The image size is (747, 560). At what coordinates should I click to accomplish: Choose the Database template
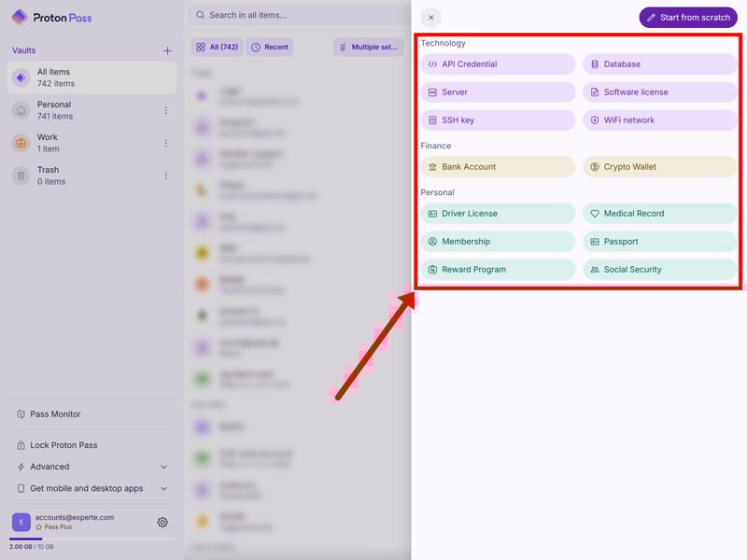tap(659, 64)
